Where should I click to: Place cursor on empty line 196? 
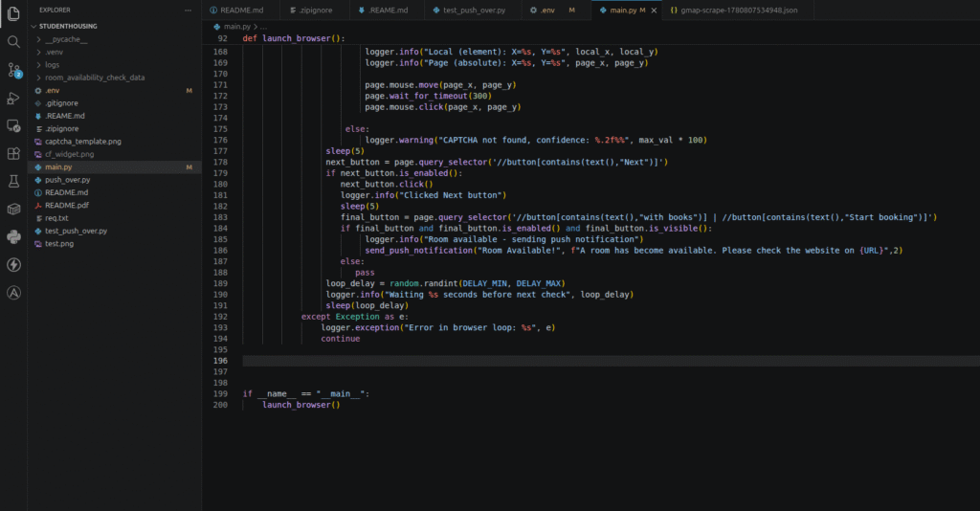[x=611, y=361]
